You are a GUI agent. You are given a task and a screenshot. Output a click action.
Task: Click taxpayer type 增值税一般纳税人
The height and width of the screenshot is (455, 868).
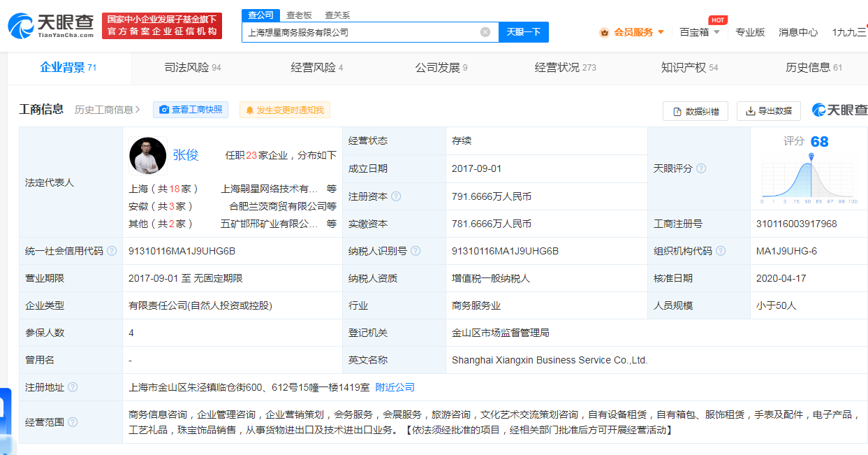point(491,278)
